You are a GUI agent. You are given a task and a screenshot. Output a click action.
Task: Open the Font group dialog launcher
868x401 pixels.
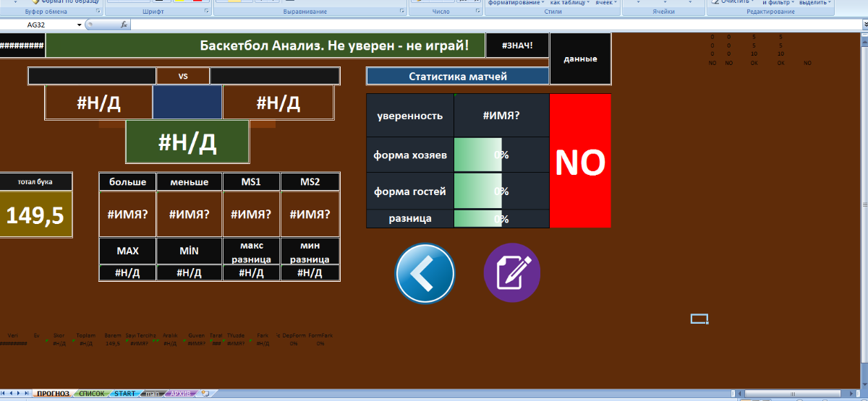(x=208, y=12)
